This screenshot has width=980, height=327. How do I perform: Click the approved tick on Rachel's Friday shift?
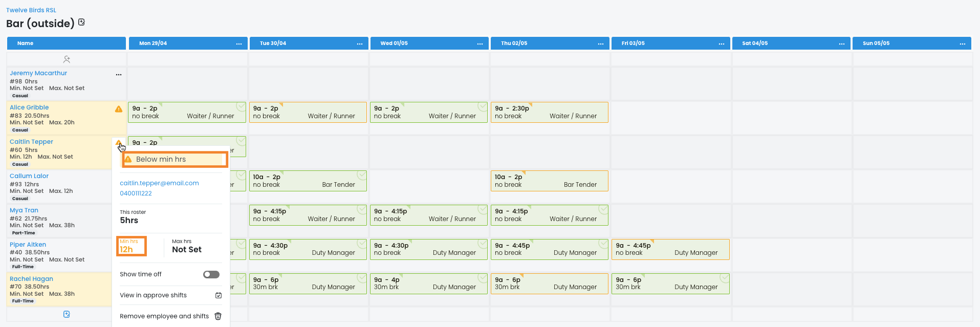[725, 278]
